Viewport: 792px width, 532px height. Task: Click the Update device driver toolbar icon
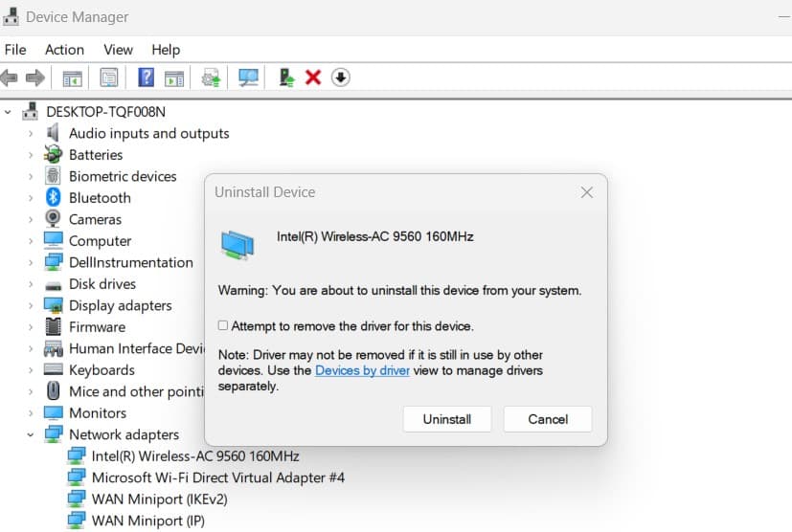pos(211,78)
